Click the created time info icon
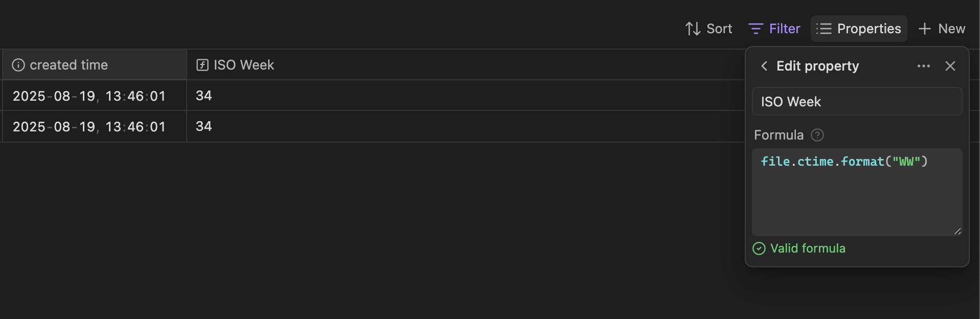Screen dimensions: 980x319 click(x=18, y=65)
